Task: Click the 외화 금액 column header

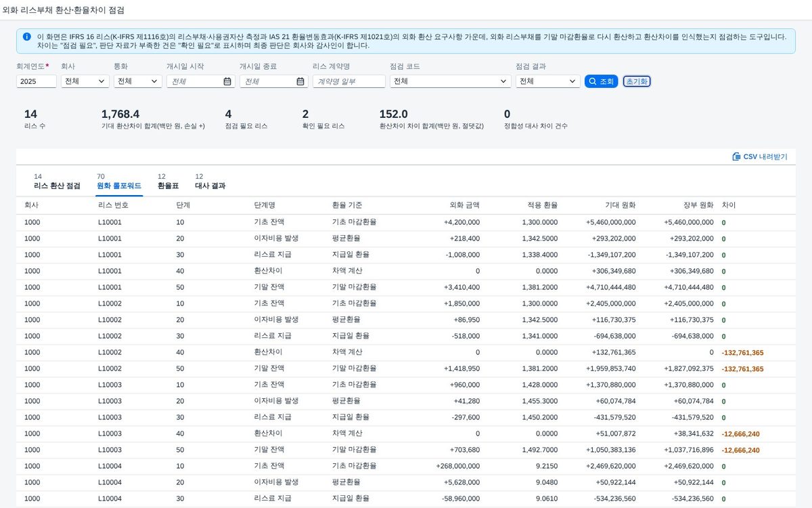Action: coord(465,205)
